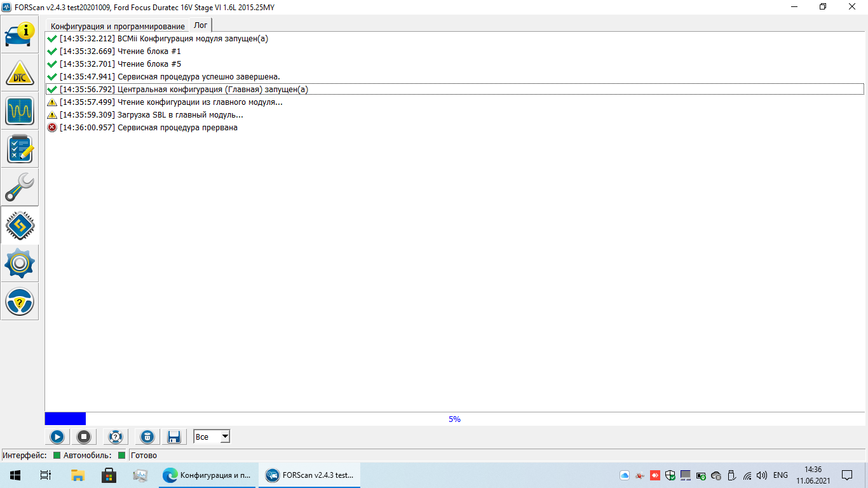The image size is (868, 488).
Task: Click the ENG language indicator in the tray
Action: [x=780, y=475]
